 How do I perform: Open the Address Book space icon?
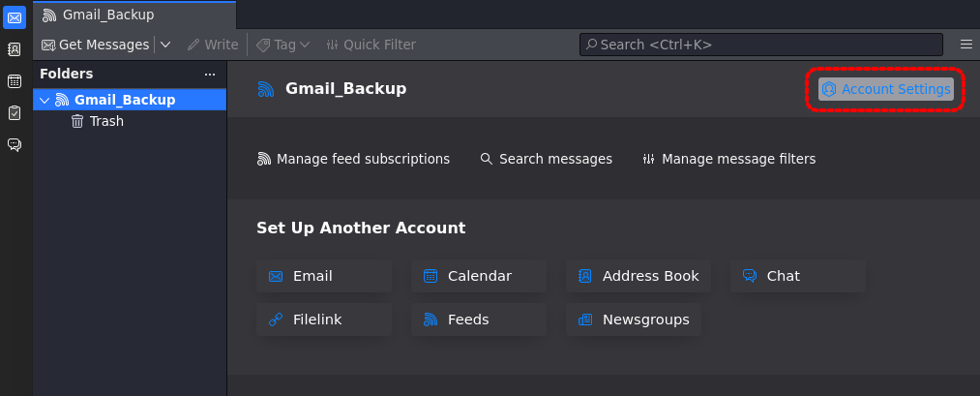coord(15,49)
